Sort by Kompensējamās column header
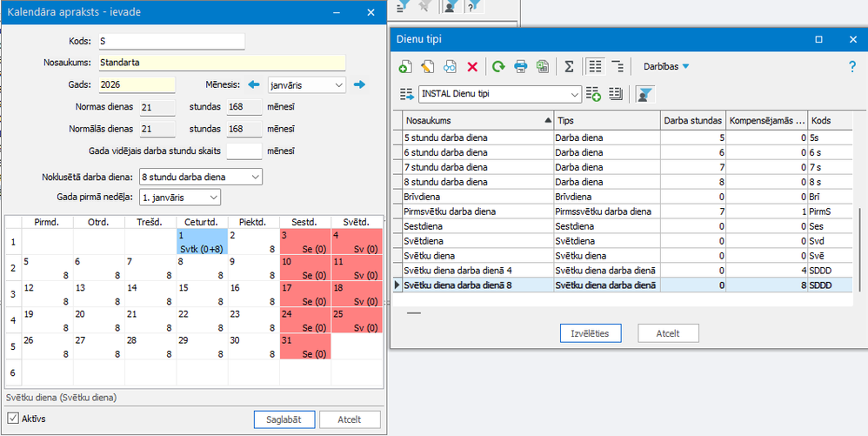This screenshot has height=436, width=868. coord(767,120)
